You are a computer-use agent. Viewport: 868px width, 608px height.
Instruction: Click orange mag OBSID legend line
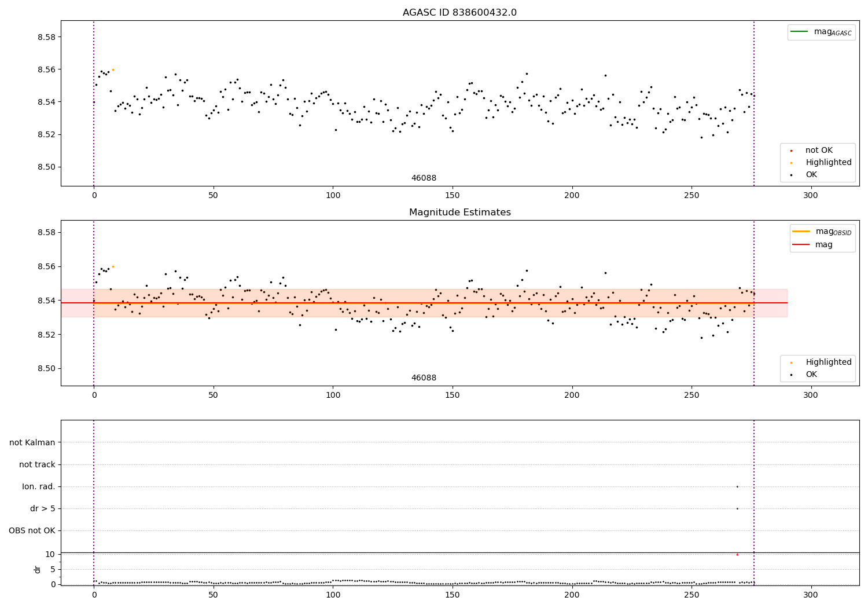tap(801, 232)
